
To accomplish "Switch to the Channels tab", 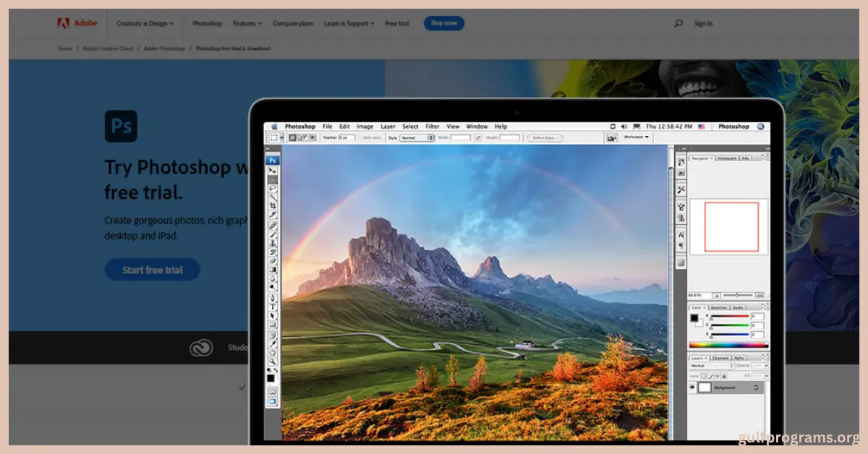I will (720, 358).
